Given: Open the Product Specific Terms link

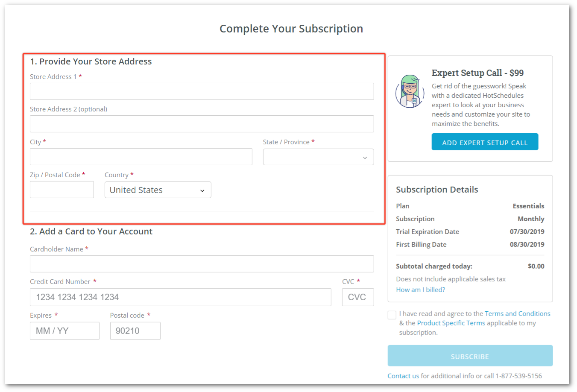Looking at the screenshot, I should click(451, 323).
